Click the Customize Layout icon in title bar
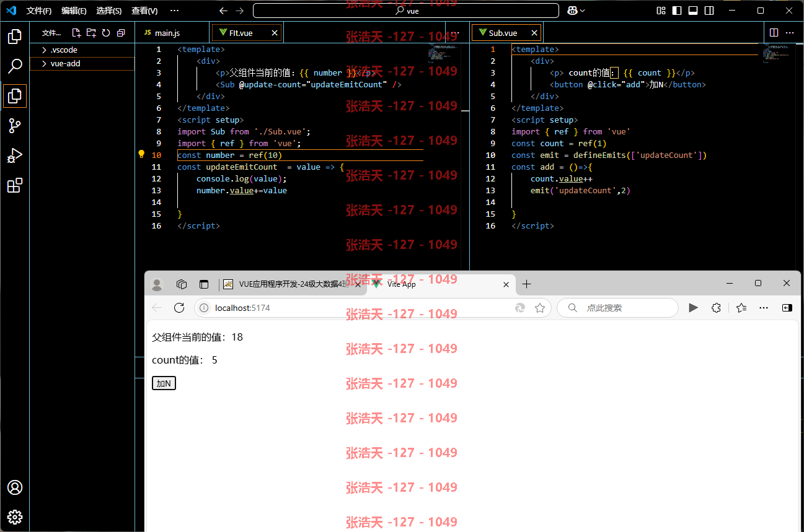The height and width of the screenshot is (532, 804). (661, 11)
